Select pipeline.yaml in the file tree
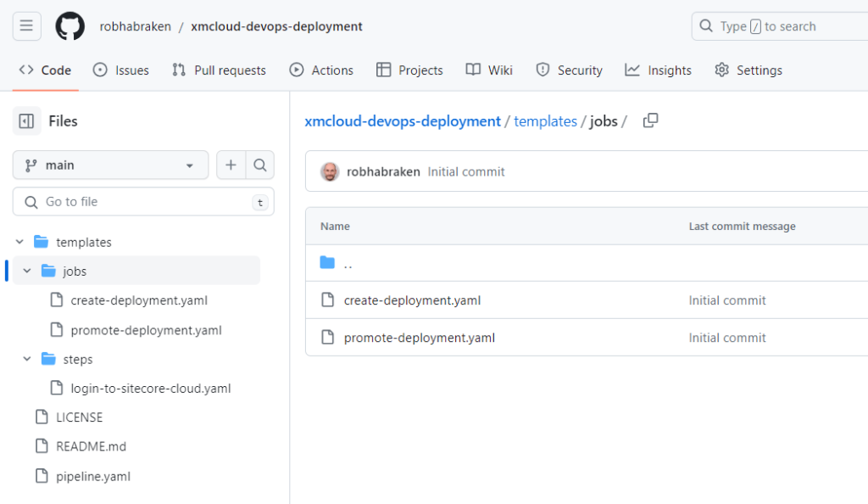Viewport: 868px width, 504px height. 93,476
